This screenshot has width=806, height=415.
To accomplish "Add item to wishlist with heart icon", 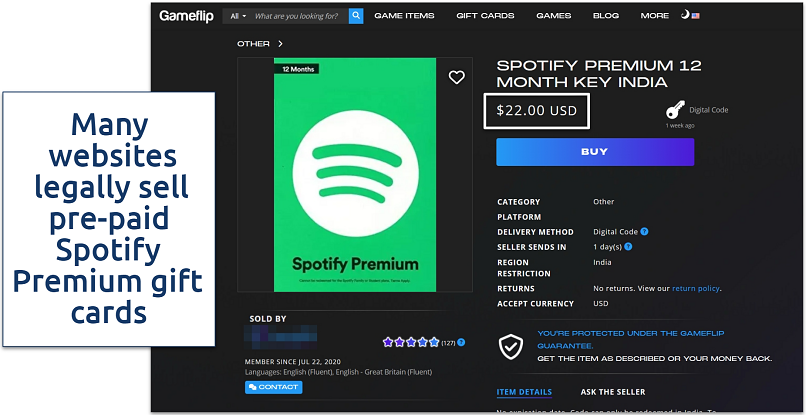I will [456, 77].
